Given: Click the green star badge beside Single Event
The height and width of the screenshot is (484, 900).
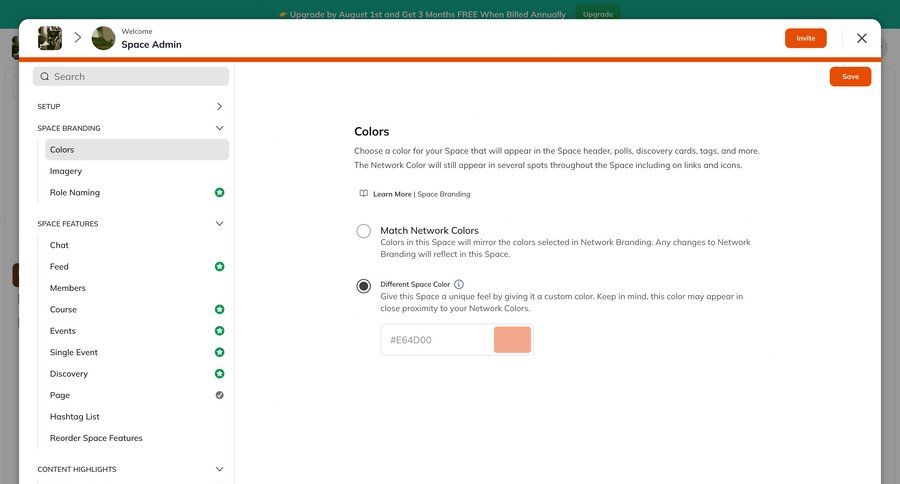Looking at the screenshot, I should (219, 352).
